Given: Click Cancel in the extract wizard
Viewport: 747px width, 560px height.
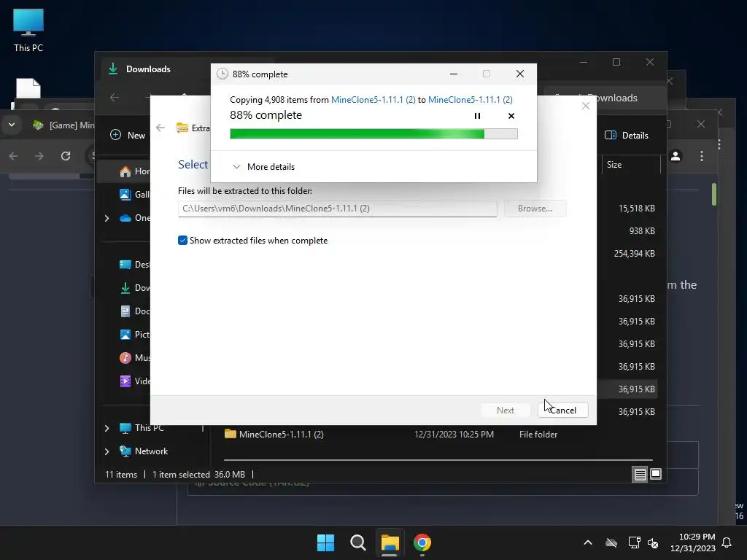Looking at the screenshot, I should 562,410.
